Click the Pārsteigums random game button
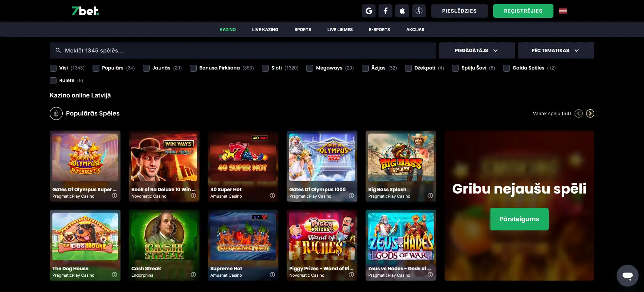 (x=519, y=219)
